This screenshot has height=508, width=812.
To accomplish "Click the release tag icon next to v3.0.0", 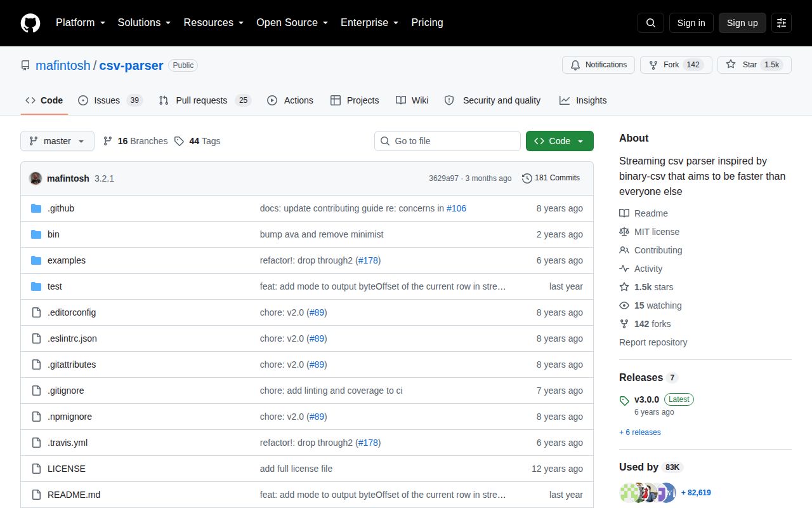I will coord(624,400).
